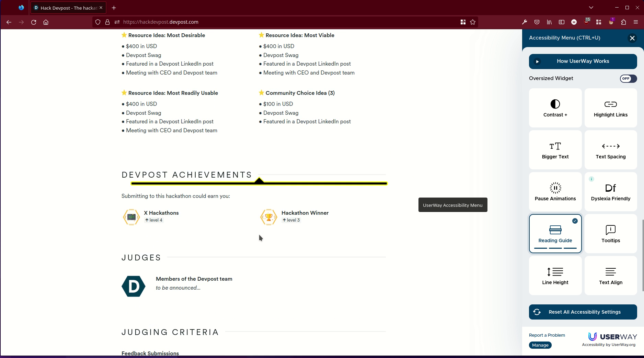Bookmark this page with star icon

click(473, 22)
